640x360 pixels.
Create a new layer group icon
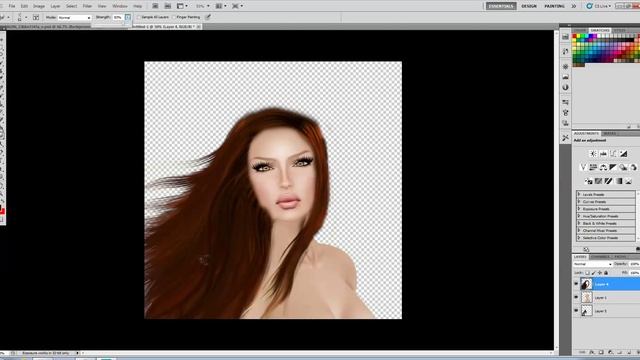coord(620,352)
